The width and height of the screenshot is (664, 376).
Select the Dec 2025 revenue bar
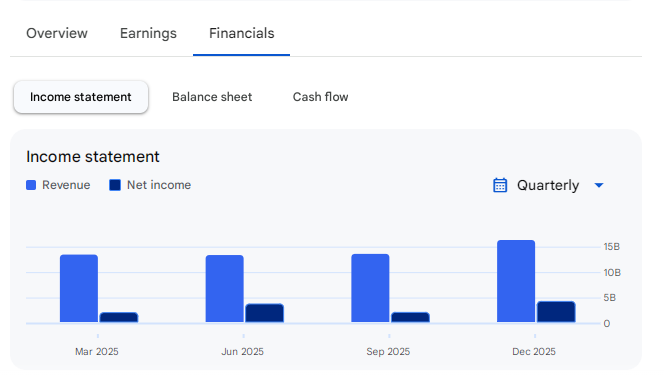click(516, 281)
